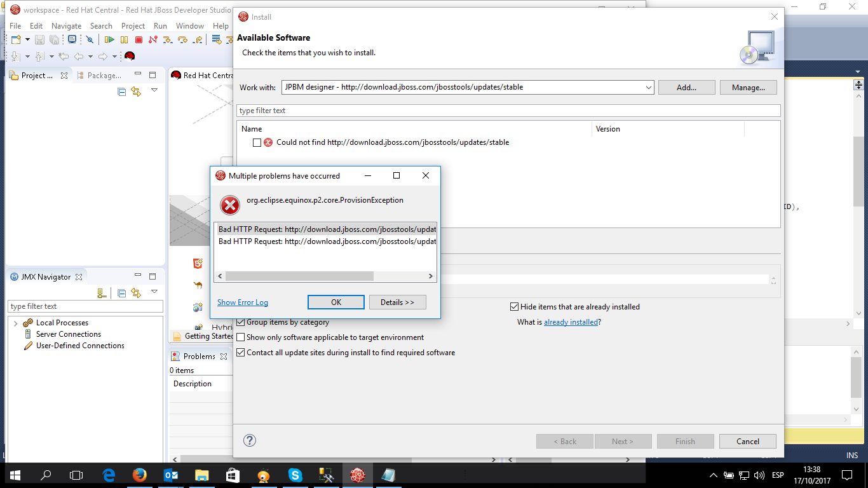The width and height of the screenshot is (868, 488).
Task: Open the Work with site dropdown
Action: (648, 87)
